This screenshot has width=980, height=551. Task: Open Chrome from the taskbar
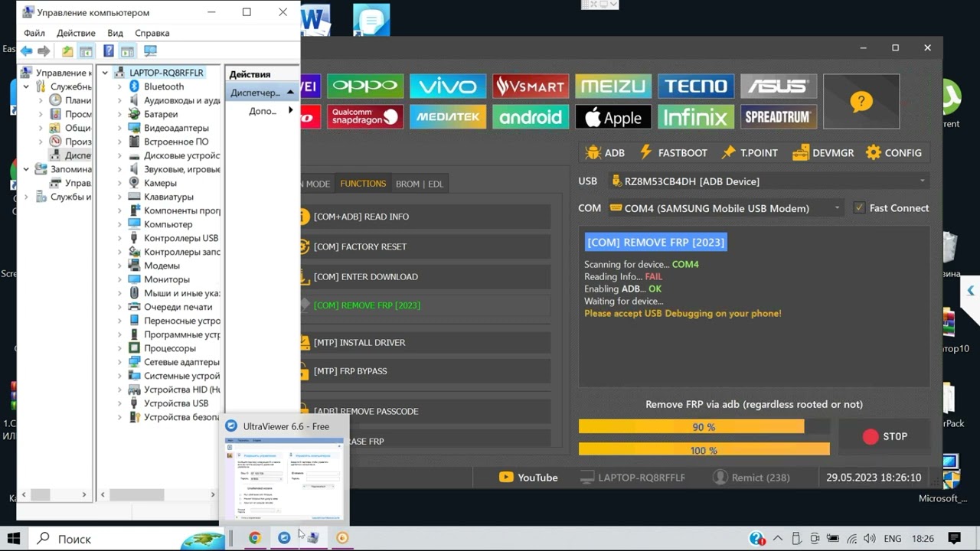(255, 538)
